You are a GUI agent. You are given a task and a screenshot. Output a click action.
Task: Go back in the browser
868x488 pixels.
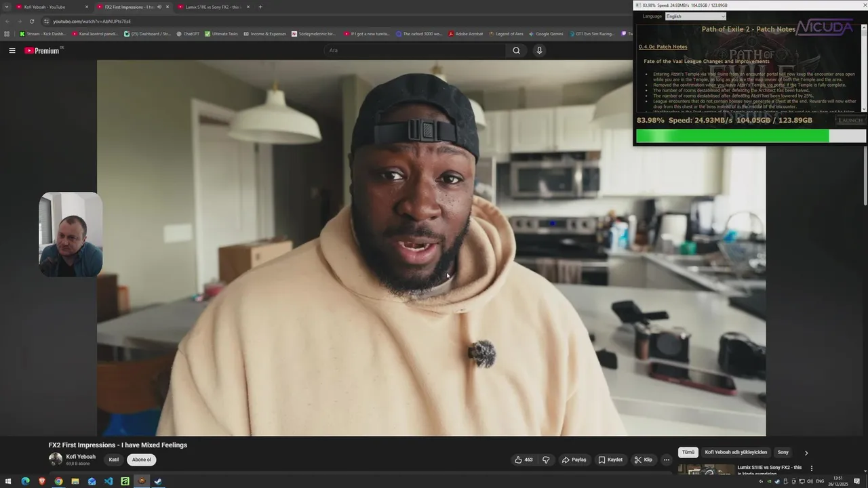[x=7, y=21]
